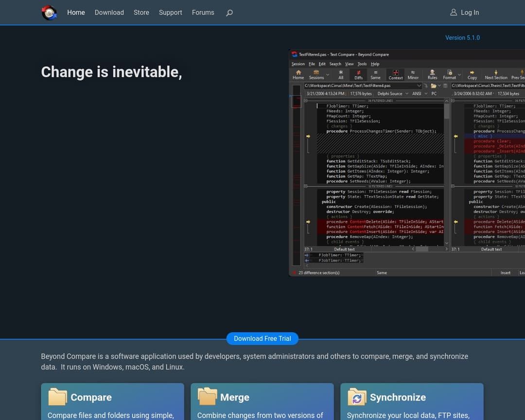525x420 pixels.
Task: Click left pane copy arrow beside ContentDelete line
Action: point(308,222)
